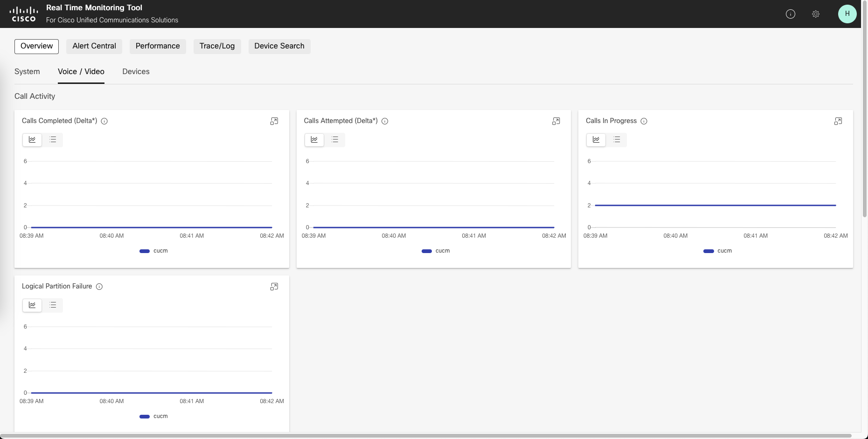Image resolution: width=868 pixels, height=439 pixels.
Task: Open Calls In Progress in expanded view
Action: point(838,121)
